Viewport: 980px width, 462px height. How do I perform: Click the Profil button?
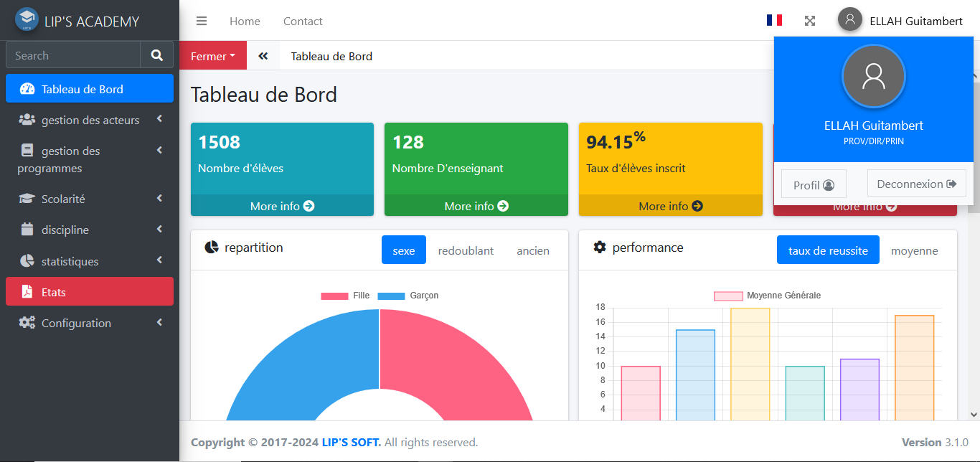(x=814, y=184)
